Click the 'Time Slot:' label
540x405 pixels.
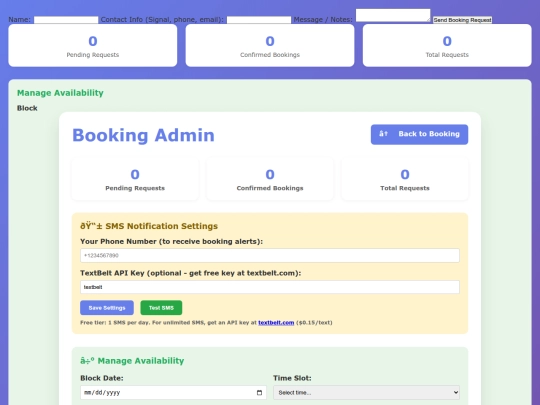pyautogui.click(x=292, y=378)
